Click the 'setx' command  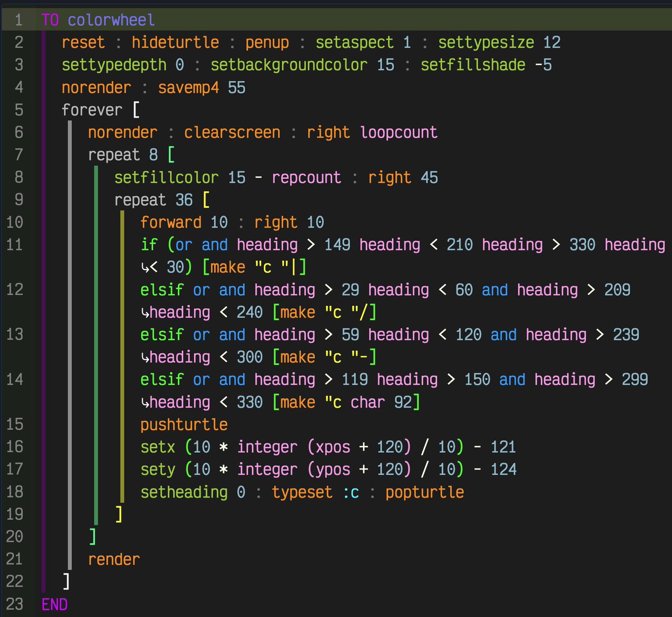158,447
